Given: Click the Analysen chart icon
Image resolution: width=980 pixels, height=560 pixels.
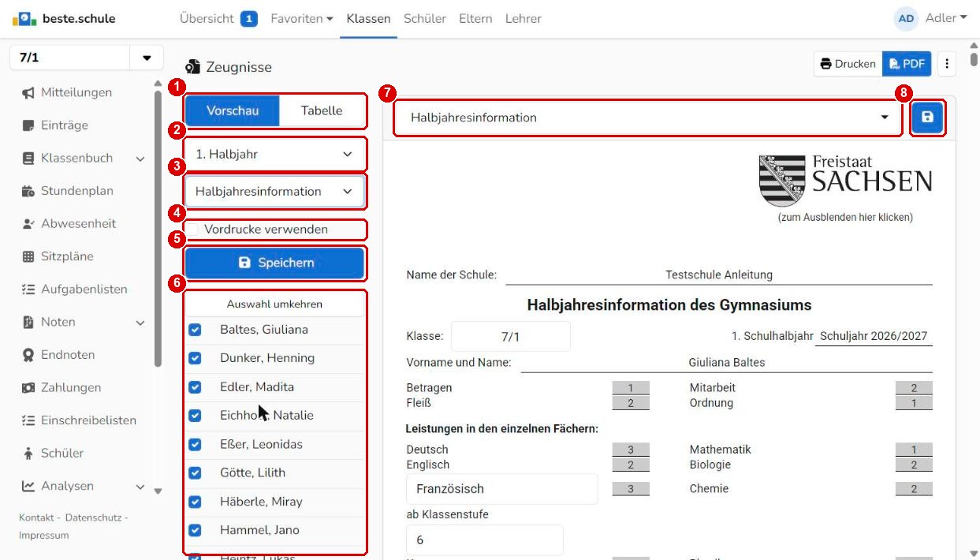Looking at the screenshot, I should point(28,487).
